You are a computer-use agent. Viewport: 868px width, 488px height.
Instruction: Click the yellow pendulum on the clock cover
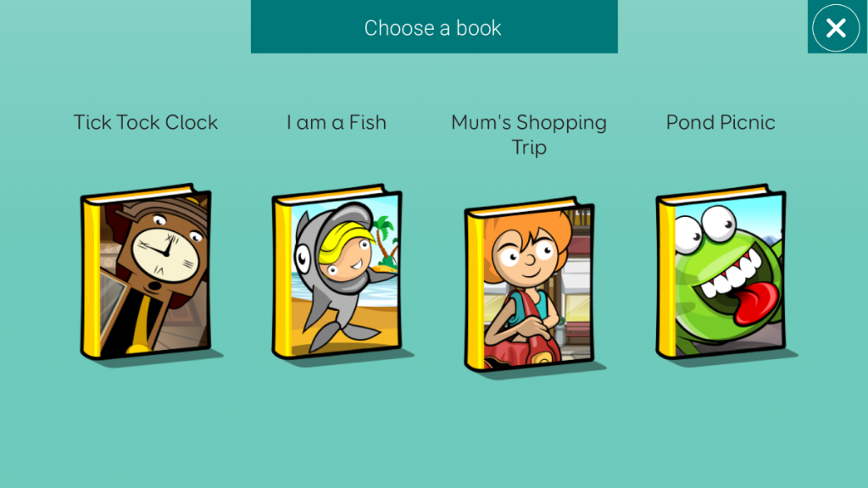pos(142,326)
